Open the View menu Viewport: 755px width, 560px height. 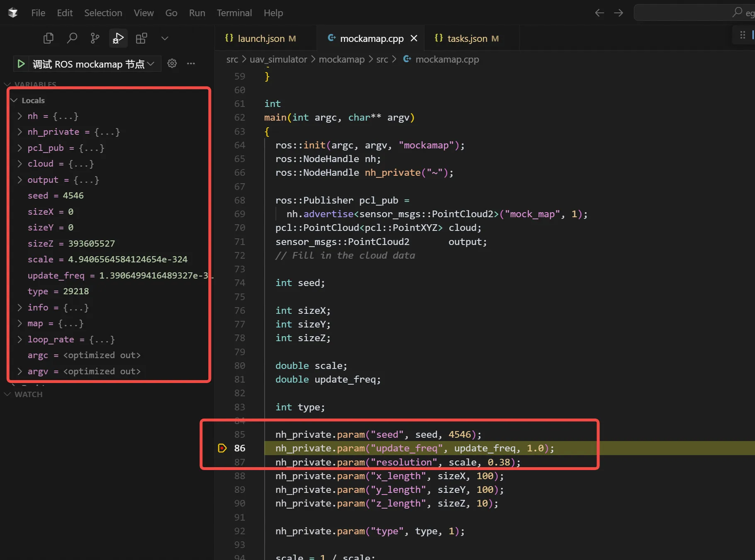click(144, 13)
